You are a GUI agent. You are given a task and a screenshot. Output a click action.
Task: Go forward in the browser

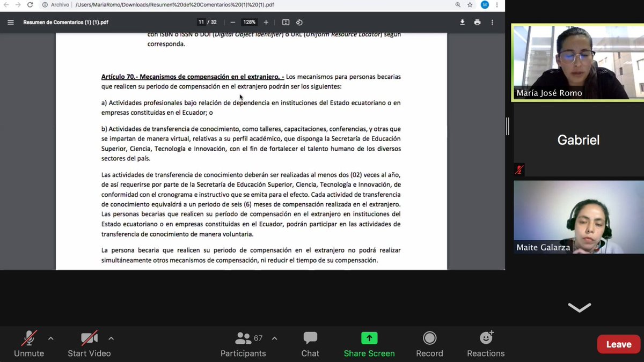click(x=18, y=5)
